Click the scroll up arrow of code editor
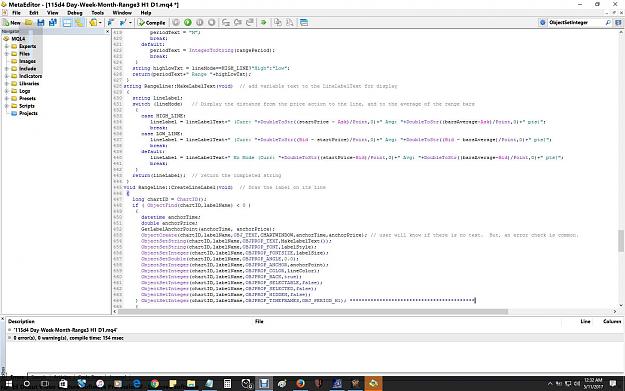 tap(621, 33)
